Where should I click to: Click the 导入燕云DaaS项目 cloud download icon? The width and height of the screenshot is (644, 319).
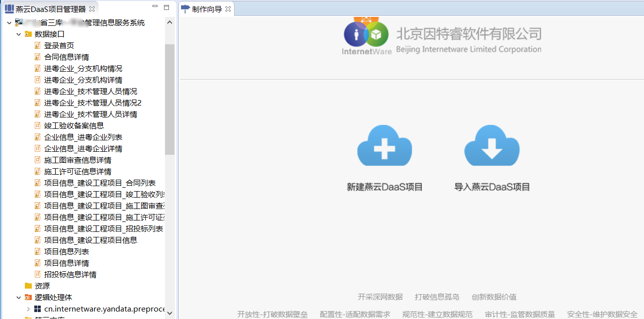pos(492,146)
